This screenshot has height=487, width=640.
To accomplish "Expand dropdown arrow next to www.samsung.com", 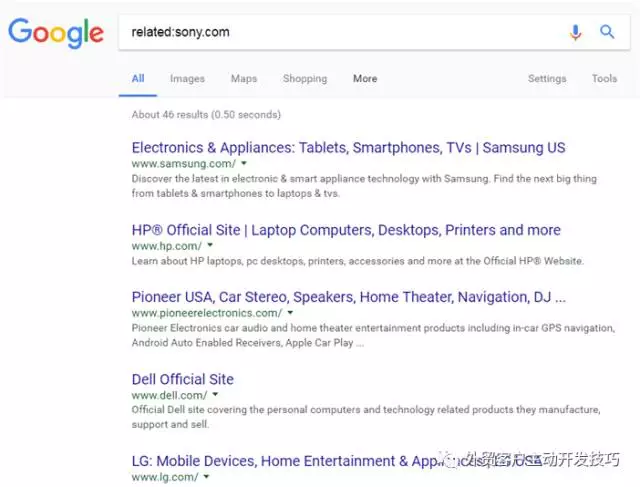I will 244,163.
